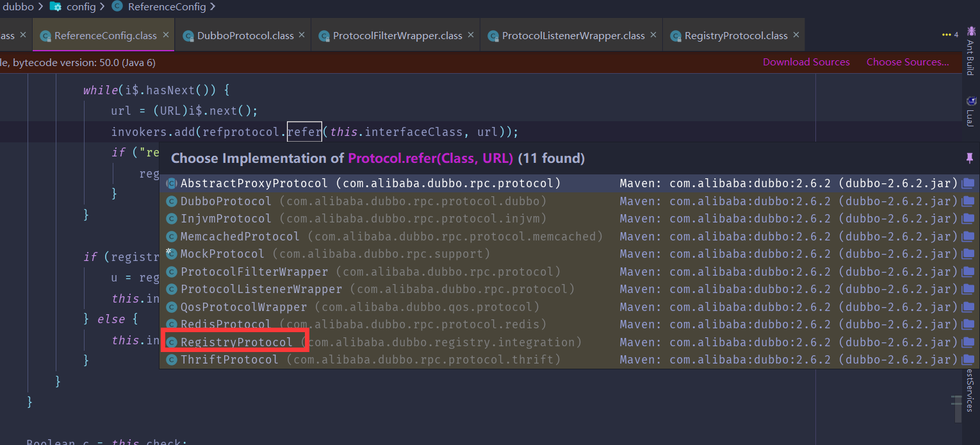Click the library icon on the RedisProtocol row
The image size is (980, 445).
[968, 324]
